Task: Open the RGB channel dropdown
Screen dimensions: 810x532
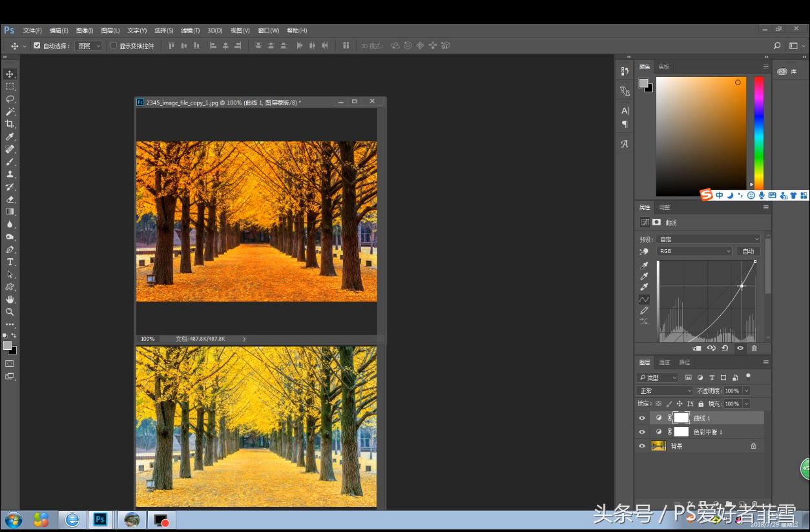Action: 694,251
